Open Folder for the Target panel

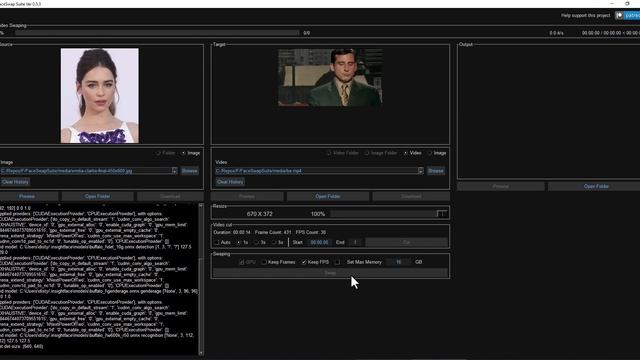328,196
